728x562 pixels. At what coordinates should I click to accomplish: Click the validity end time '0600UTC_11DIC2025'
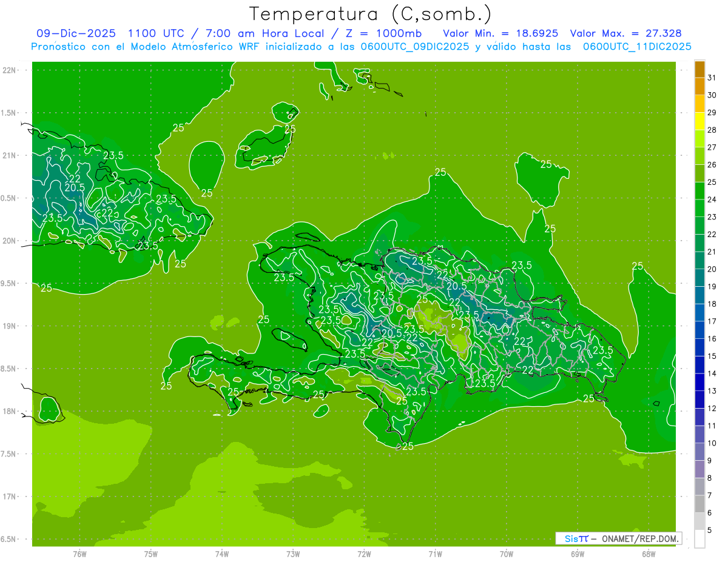point(637,47)
